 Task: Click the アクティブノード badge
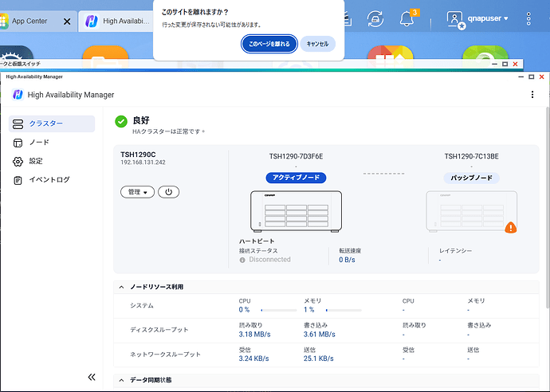(x=296, y=177)
